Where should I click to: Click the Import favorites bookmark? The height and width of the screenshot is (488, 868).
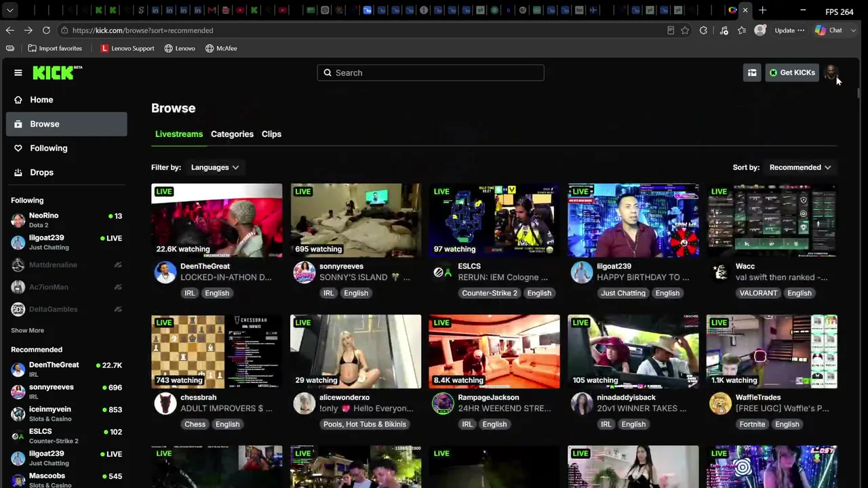point(55,49)
